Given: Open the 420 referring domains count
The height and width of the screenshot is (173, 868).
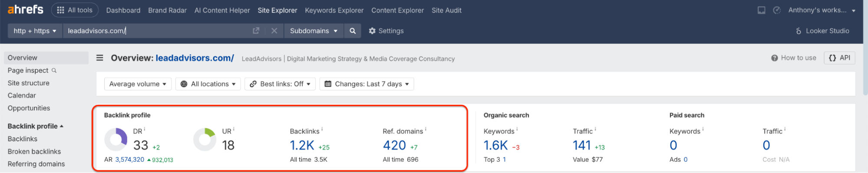Looking at the screenshot, I should click(394, 145).
